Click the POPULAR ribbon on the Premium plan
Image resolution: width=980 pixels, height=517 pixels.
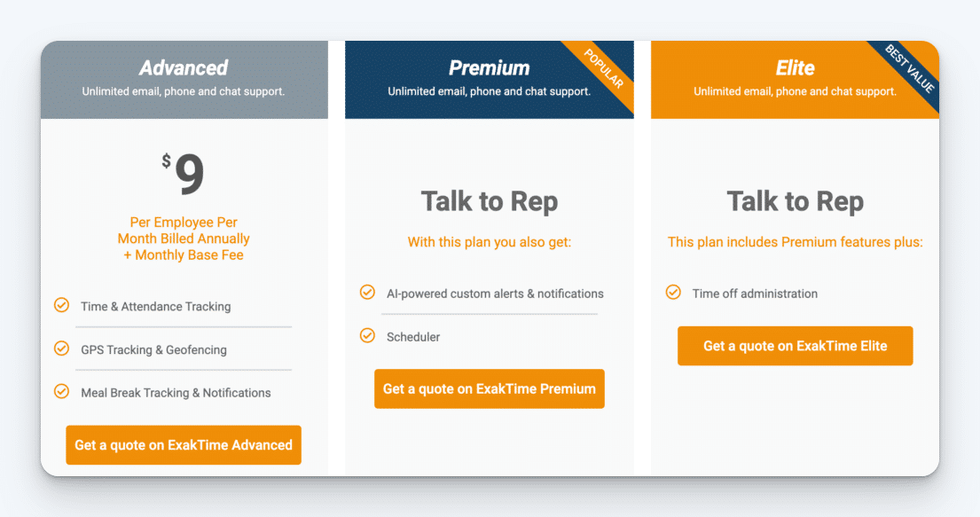pos(604,68)
